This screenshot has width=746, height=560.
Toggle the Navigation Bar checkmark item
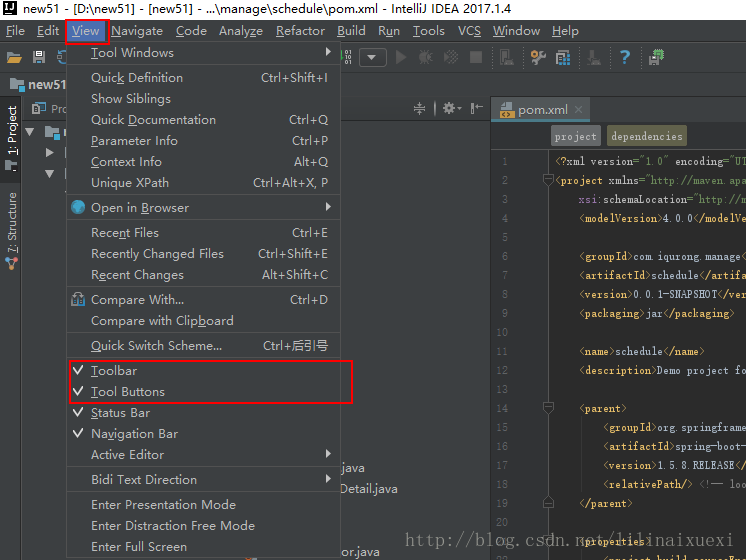click(204, 433)
